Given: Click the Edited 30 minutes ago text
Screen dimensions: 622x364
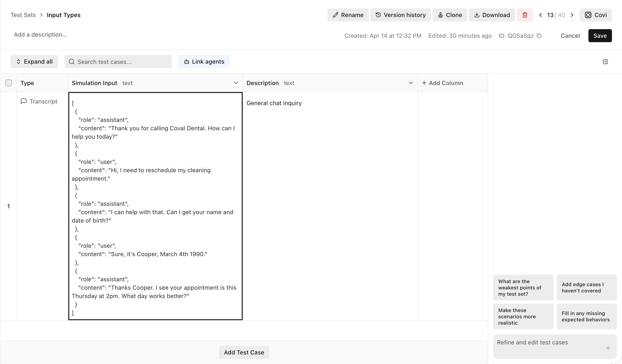Looking at the screenshot, I should (460, 36).
